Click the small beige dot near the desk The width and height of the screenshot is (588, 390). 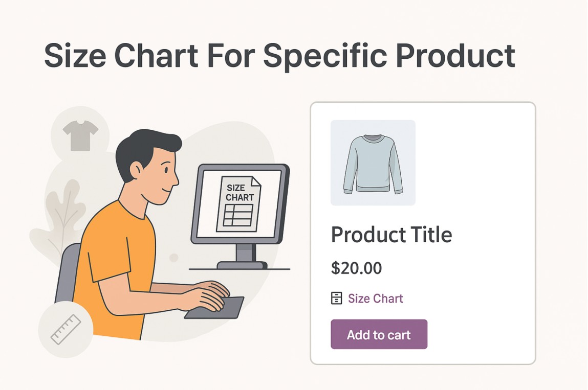(173, 258)
